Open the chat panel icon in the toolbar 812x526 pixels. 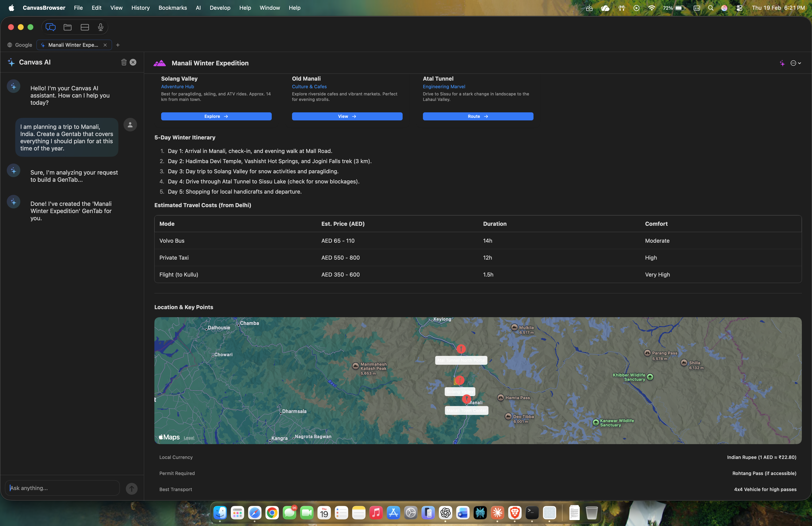coord(51,27)
